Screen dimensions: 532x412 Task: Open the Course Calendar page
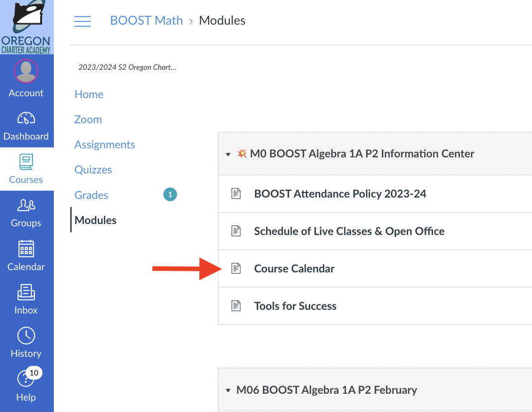pos(294,268)
